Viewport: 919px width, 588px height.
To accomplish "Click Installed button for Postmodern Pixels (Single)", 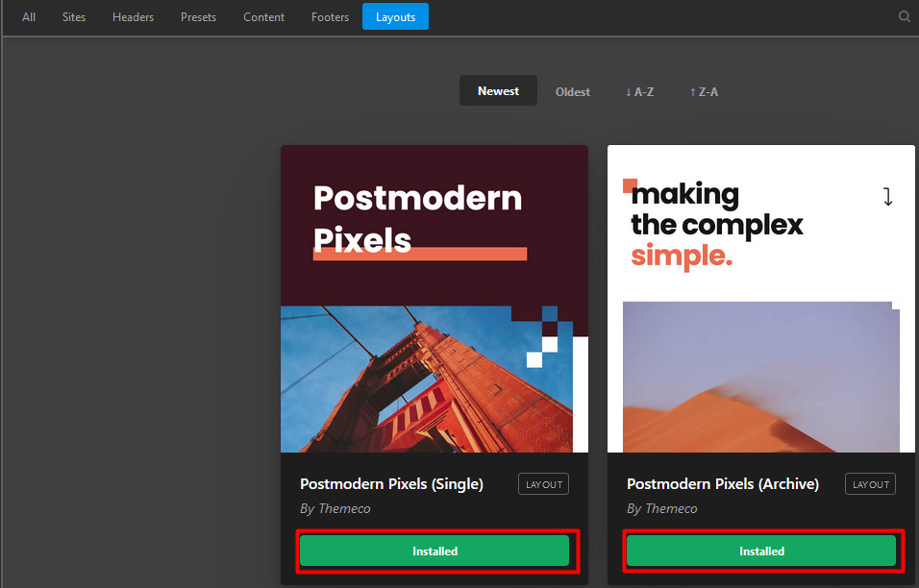I will pos(435,551).
